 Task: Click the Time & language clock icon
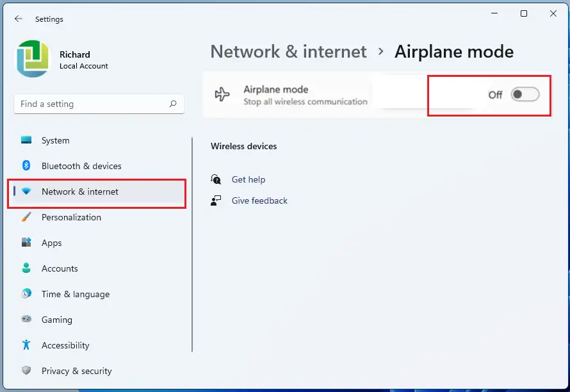pos(26,293)
